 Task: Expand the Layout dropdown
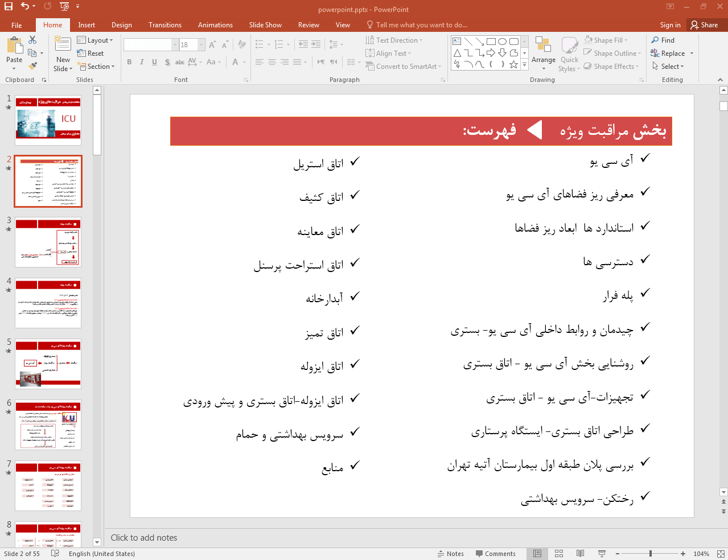[x=96, y=40]
